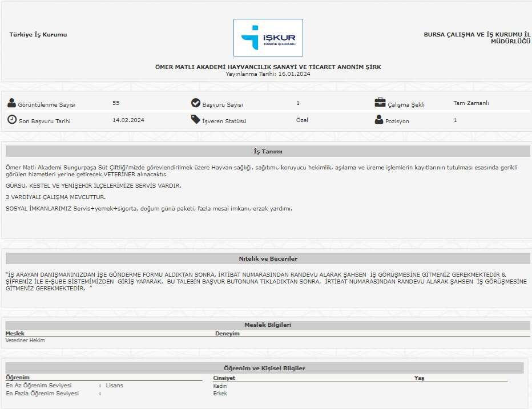Click the Ömer Matlı Akademi company title

click(268, 67)
